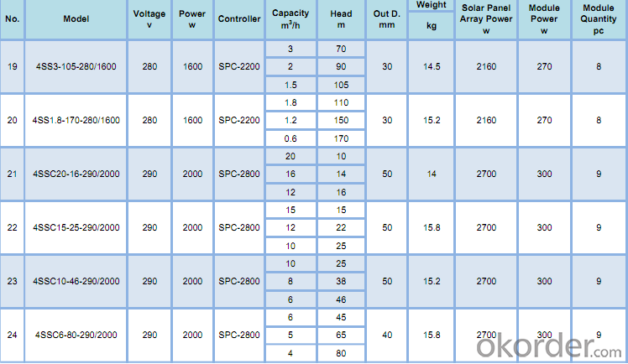Click weight 15.8 in row 22
This screenshot has height=364, width=628.
[432, 227]
